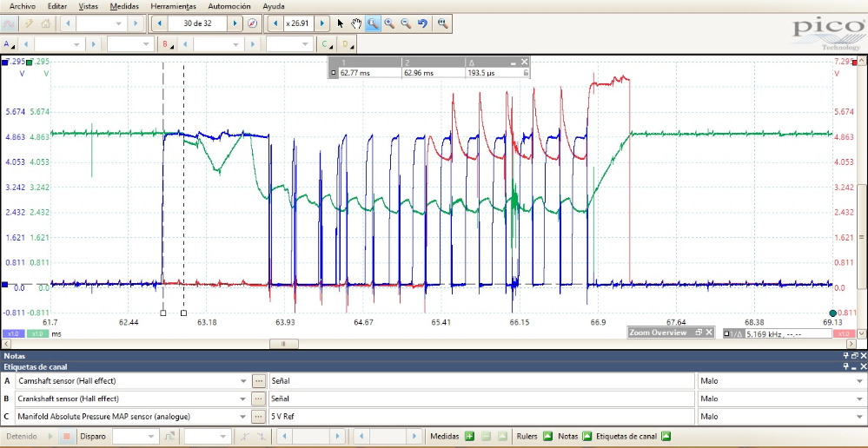Open the Malo status dropdown for channel C

[860, 417]
